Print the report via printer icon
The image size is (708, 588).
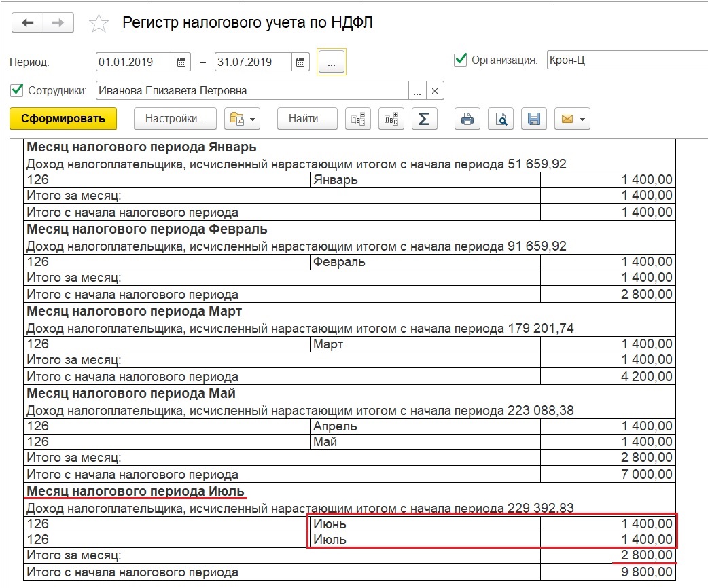click(467, 119)
